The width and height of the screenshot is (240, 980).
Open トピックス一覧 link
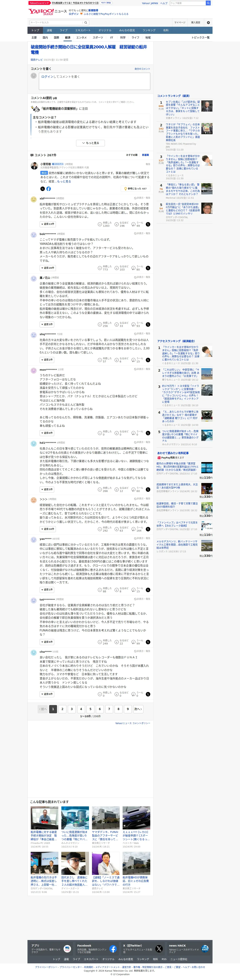pyautogui.click(x=200, y=38)
